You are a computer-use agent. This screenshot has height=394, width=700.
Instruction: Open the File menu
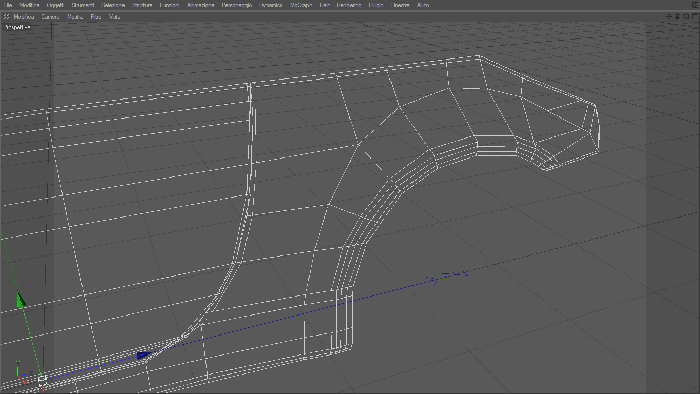9,5
